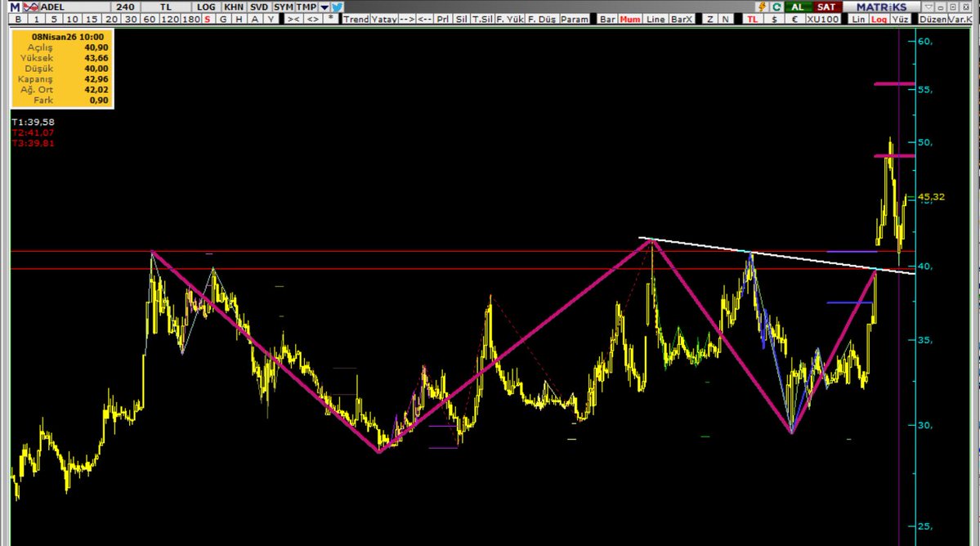Image resolution: width=980 pixels, height=546 pixels.
Task: Select the euro '€' currency icon
Action: pos(794,20)
